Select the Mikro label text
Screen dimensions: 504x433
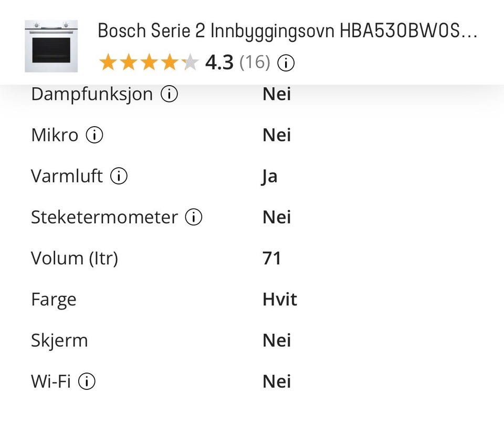55,135
